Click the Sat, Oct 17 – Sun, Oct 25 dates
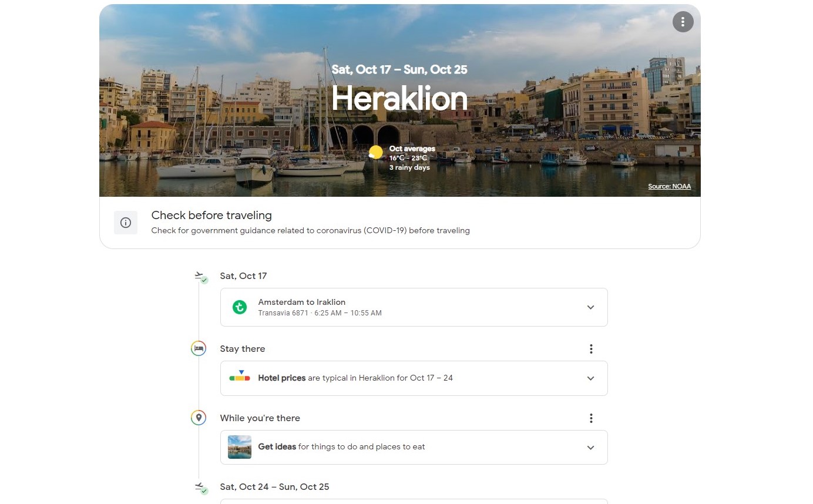The width and height of the screenshot is (813, 504). click(x=399, y=69)
